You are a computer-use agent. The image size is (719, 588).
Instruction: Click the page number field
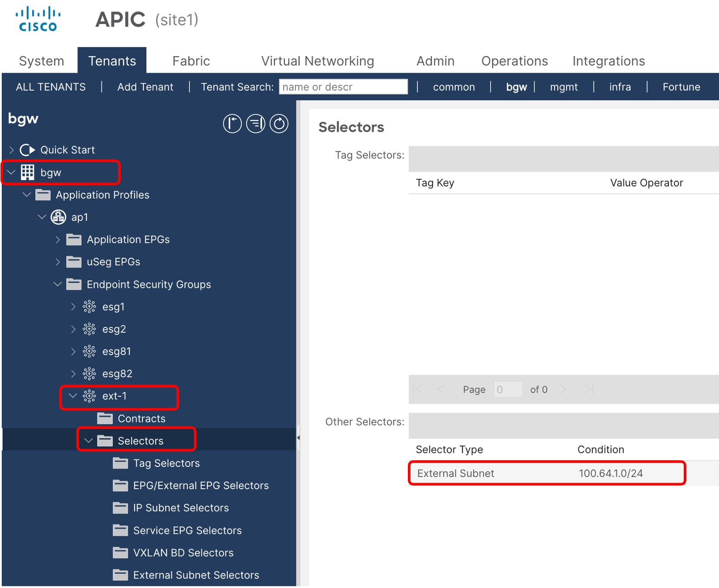click(x=508, y=389)
